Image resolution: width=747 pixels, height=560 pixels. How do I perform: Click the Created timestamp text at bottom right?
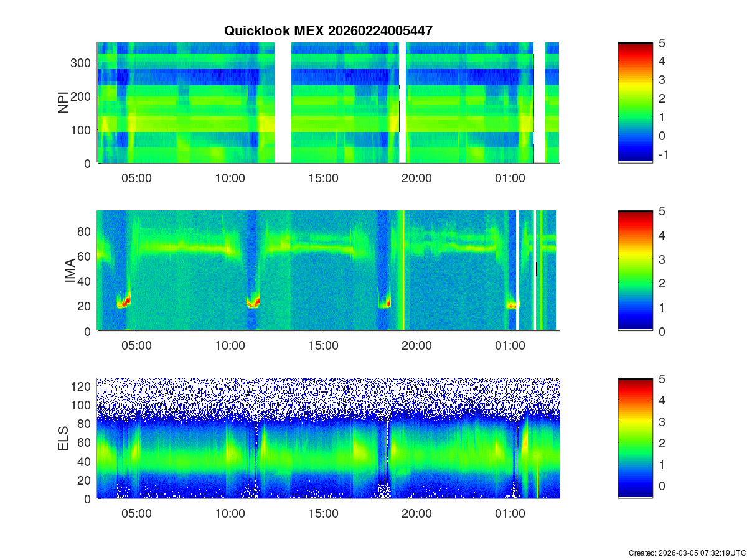coord(687,553)
